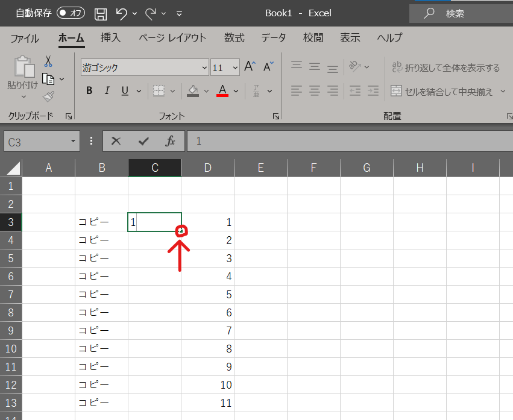Click セルを結合して中央揃え button

coord(442,91)
